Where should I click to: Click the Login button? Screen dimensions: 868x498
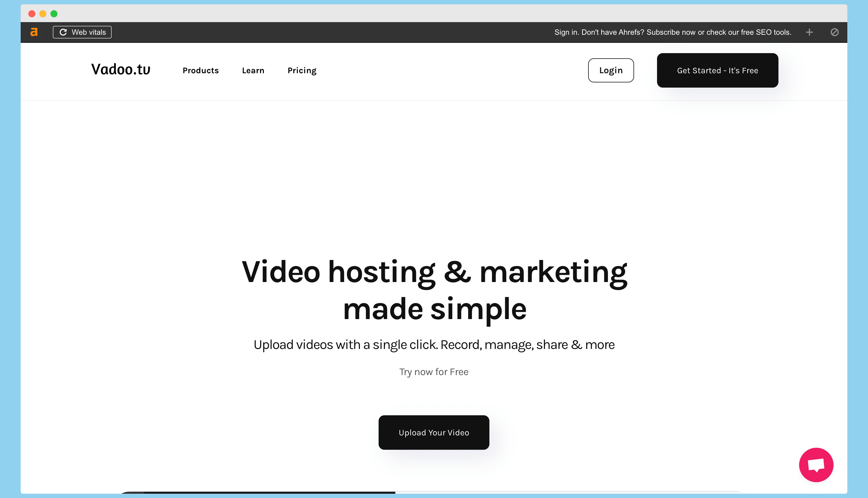point(611,70)
